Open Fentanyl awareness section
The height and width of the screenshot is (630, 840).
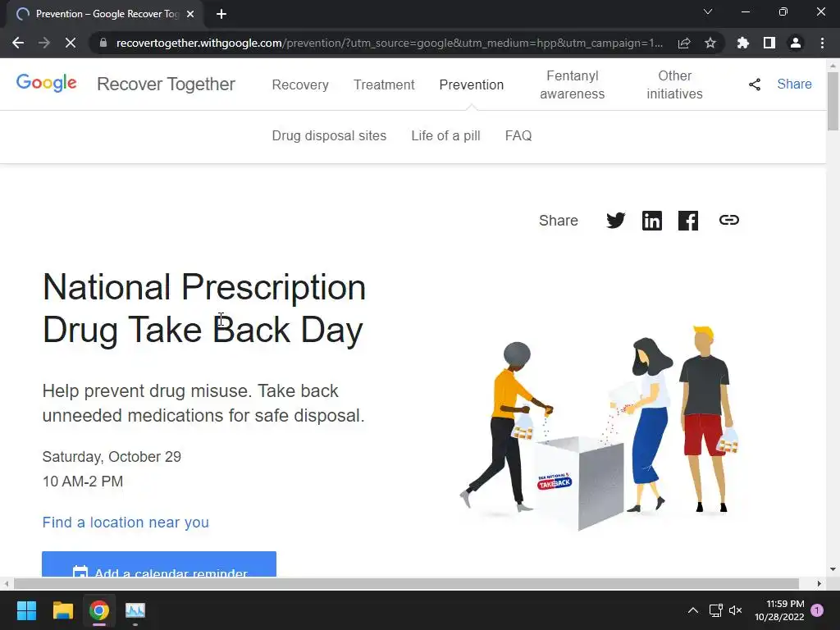[572, 84]
